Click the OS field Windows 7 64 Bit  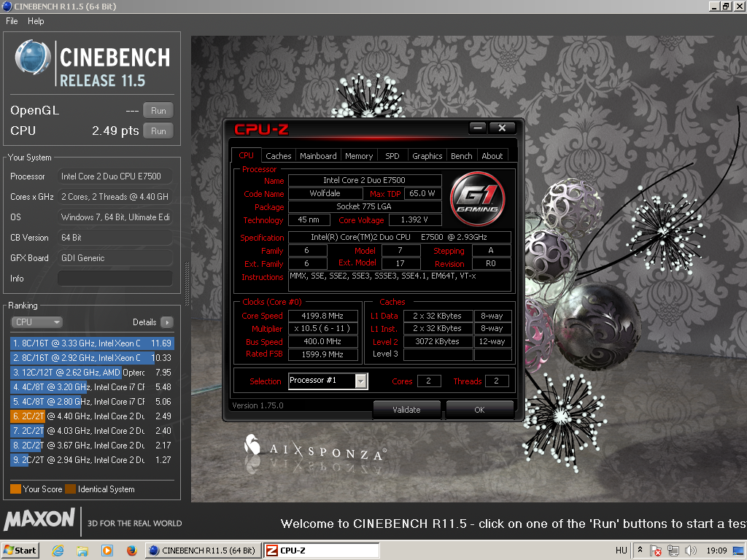pos(115,217)
